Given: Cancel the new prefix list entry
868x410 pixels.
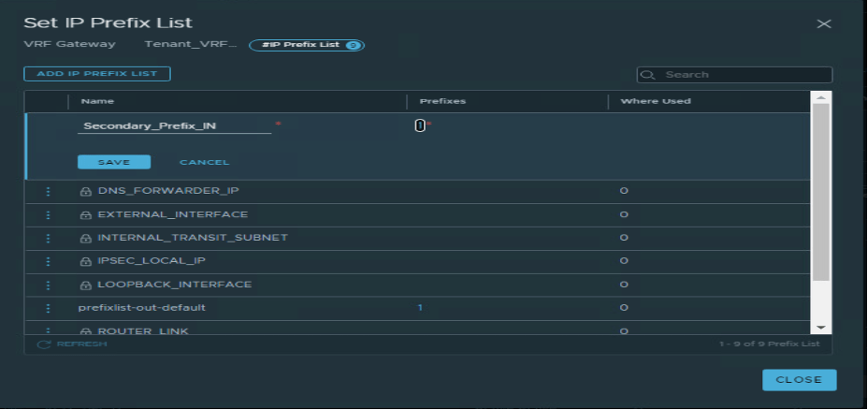Looking at the screenshot, I should [204, 162].
